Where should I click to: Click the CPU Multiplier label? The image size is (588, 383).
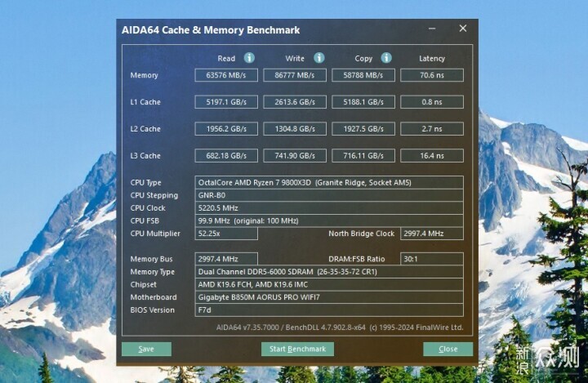point(155,234)
